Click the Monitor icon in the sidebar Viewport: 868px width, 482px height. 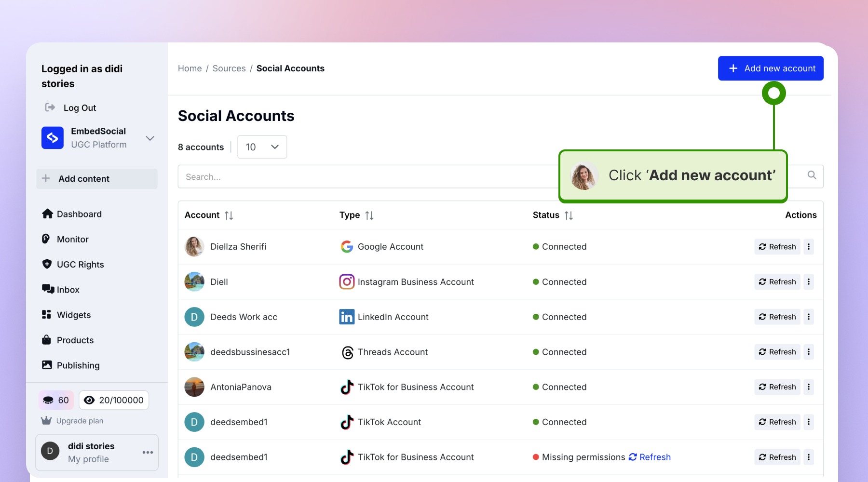click(46, 239)
